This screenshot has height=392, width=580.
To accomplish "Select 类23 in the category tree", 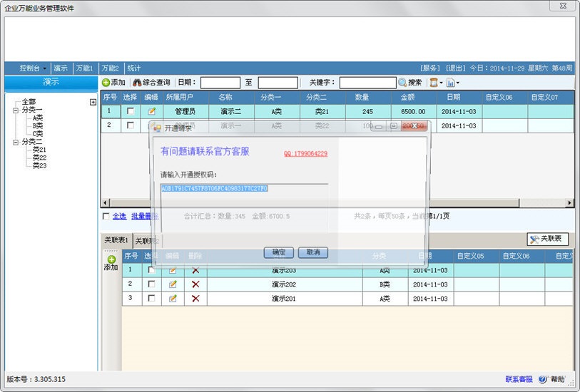I will (x=39, y=165).
